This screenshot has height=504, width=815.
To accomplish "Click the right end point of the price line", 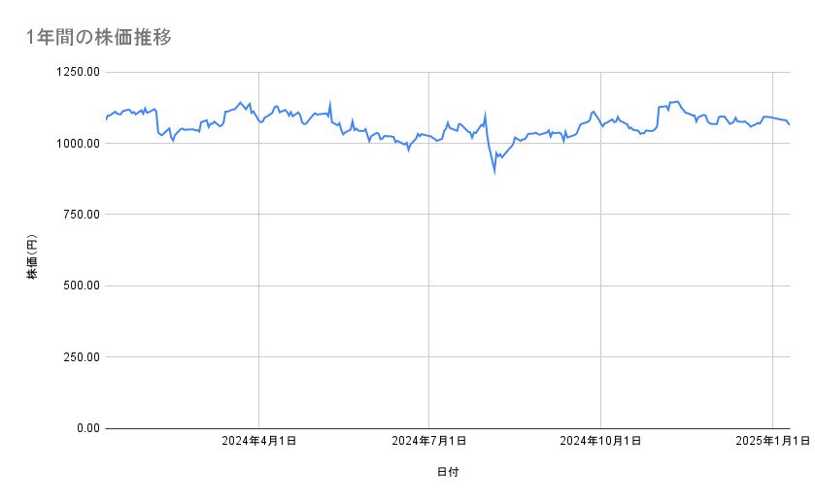I will point(789,124).
